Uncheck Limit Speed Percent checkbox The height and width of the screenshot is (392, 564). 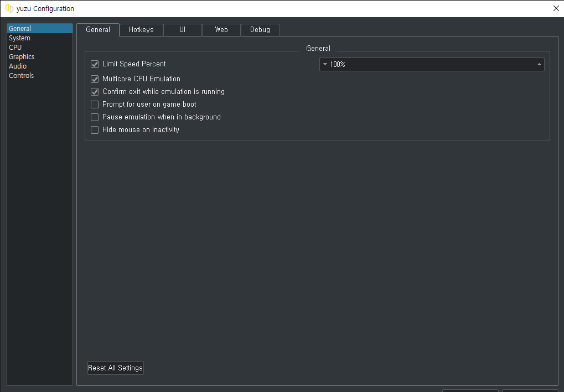(95, 64)
